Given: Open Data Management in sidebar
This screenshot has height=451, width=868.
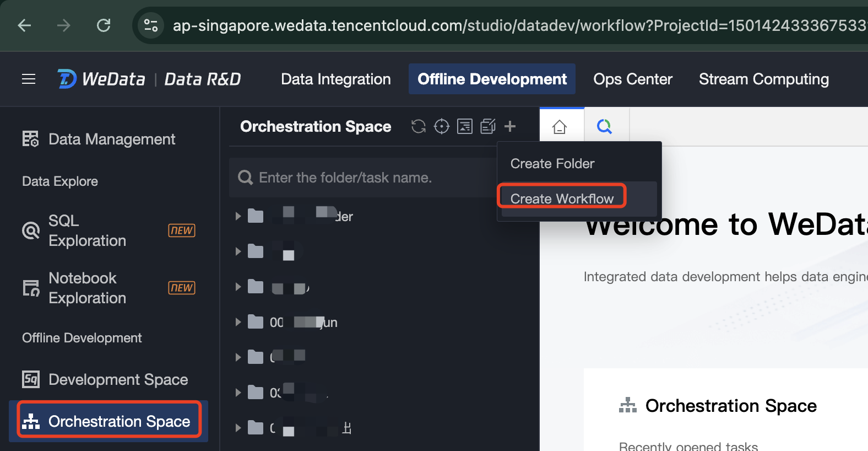Looking at the screenshot, I should click(109, 139).
